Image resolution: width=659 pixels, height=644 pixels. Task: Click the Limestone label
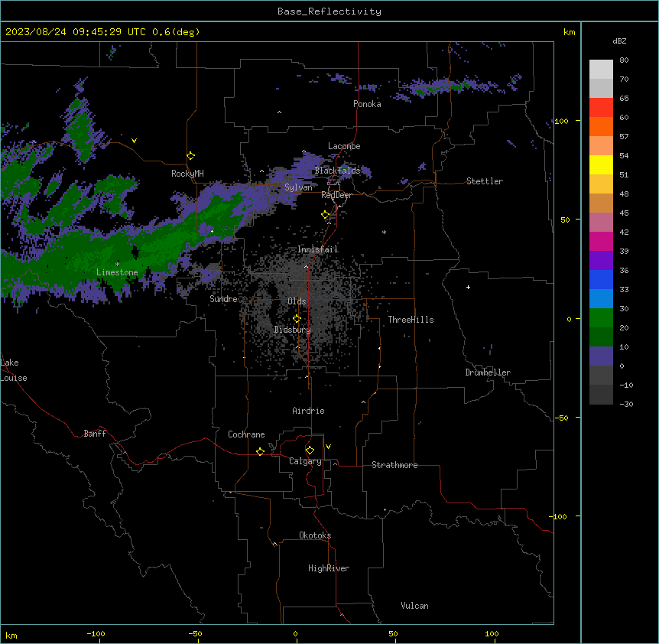[x=117, y=272]
